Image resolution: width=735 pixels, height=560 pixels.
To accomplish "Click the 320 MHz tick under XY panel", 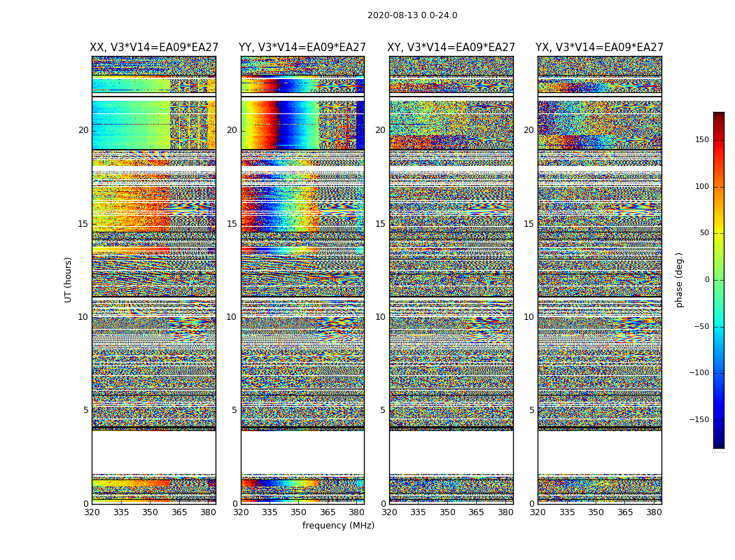I will click(389, 512).
